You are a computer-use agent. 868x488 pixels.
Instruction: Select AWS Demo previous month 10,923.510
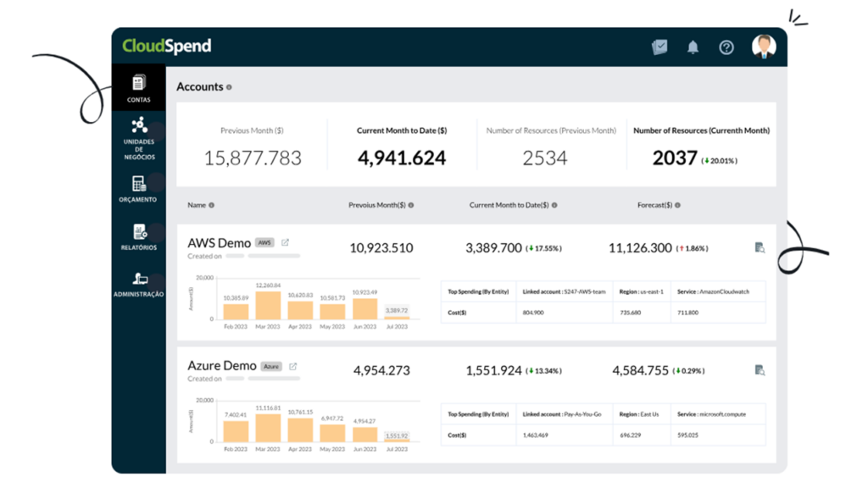(x=381, y=248)
